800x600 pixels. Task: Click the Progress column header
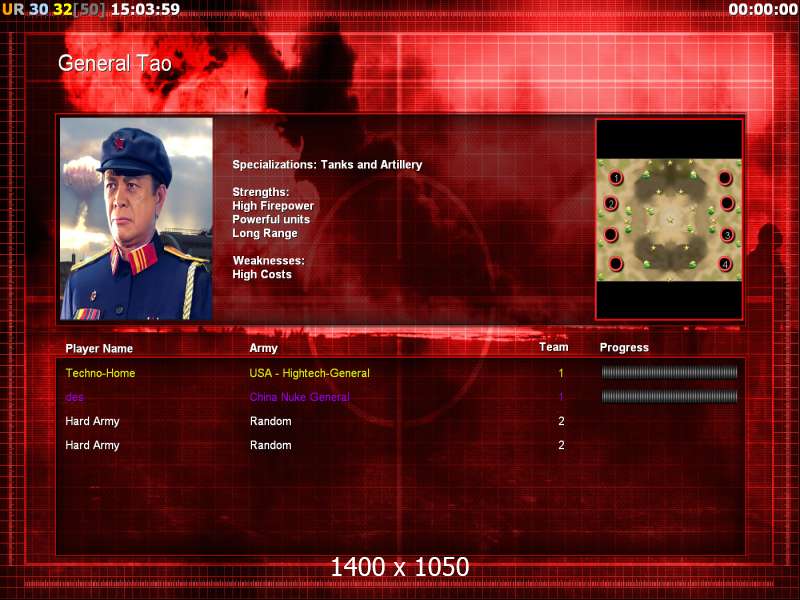[x=624, y=347]
